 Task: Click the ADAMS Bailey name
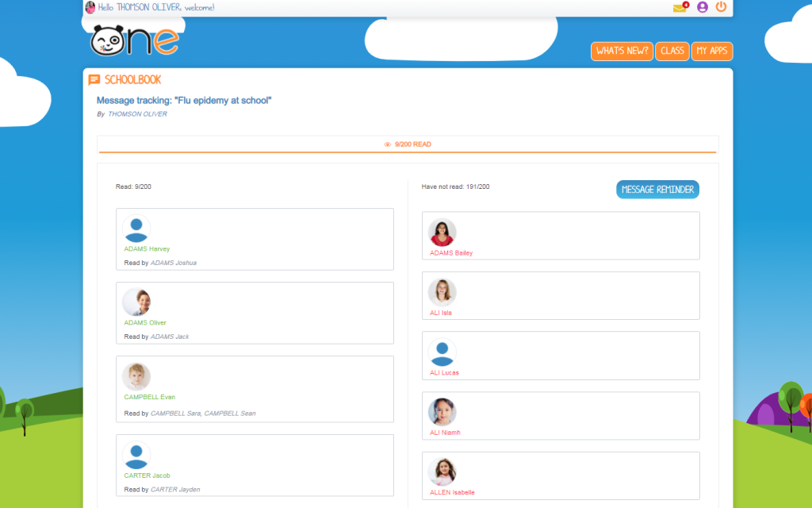click(x=451, y=253)
